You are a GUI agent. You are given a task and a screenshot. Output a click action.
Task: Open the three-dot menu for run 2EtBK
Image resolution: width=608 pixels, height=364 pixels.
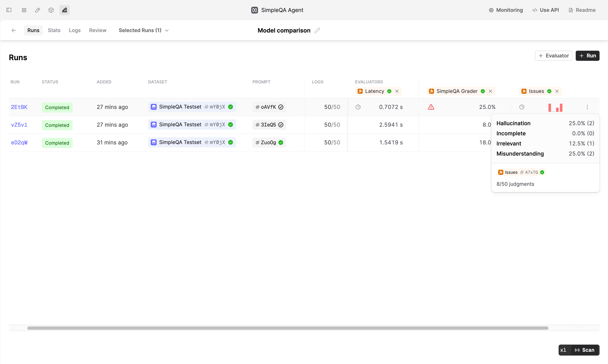(x=587, y=107)
